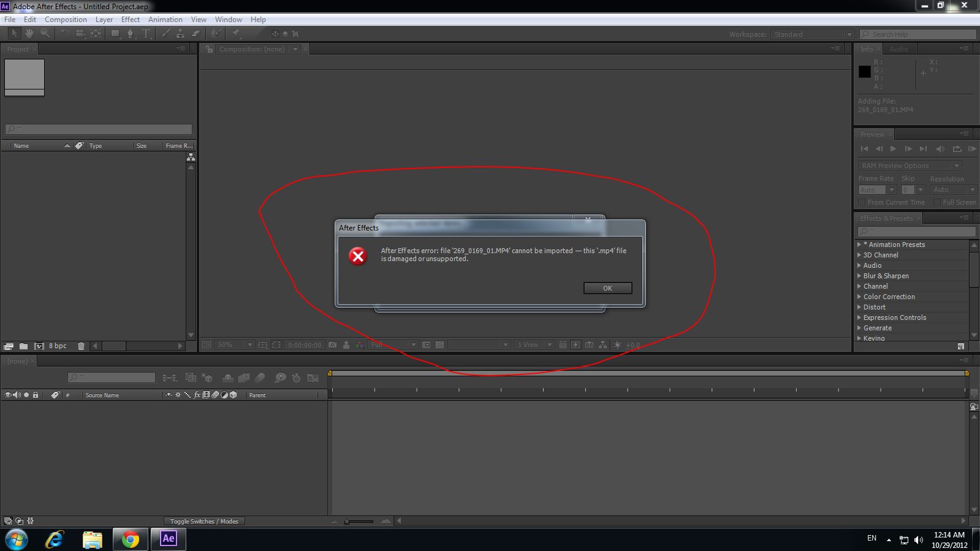Select the Horizontal Type tool
The width and height of the screenshot is (980, 551).
click(x=146, y=34)
